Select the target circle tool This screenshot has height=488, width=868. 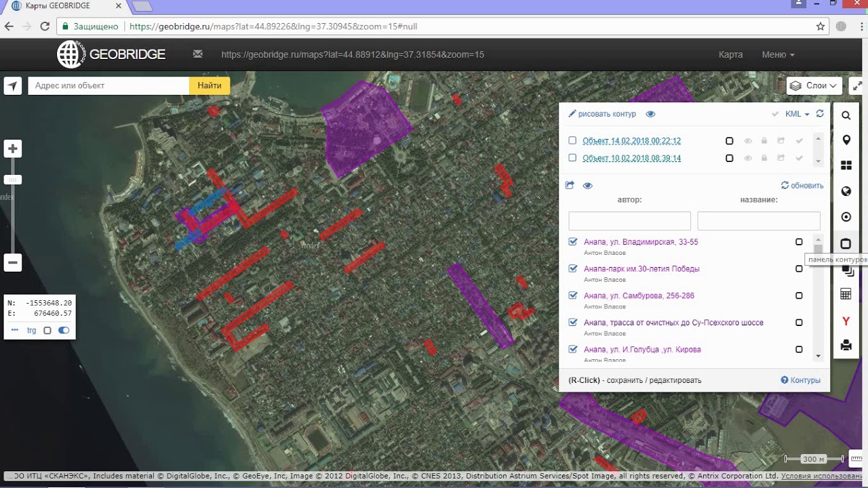coord(846,217)
